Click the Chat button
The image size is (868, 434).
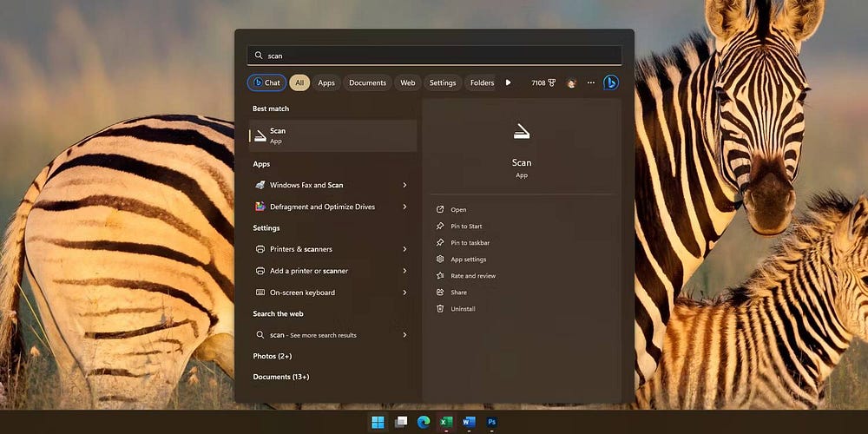(266, 83)
